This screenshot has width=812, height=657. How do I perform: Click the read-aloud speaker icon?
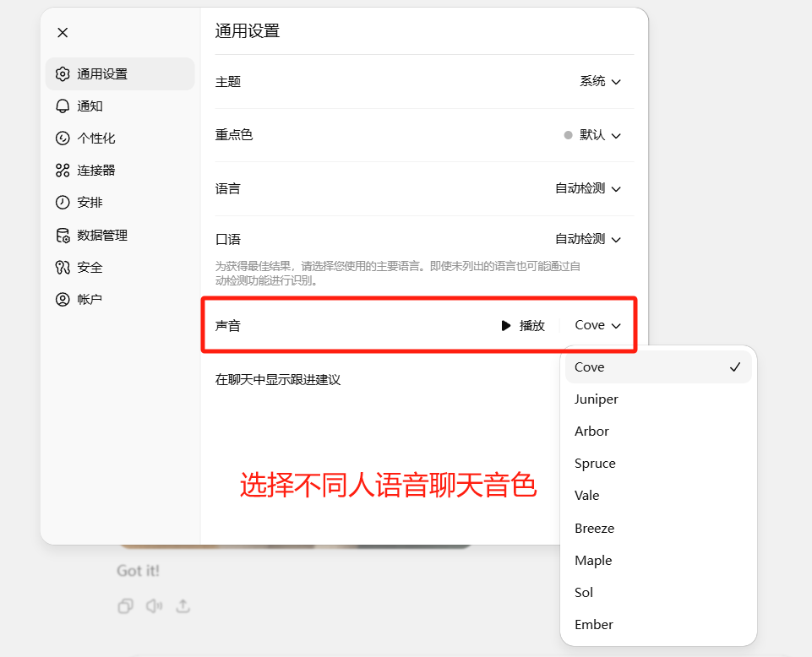pyautogui.click(x=155, y=605)
